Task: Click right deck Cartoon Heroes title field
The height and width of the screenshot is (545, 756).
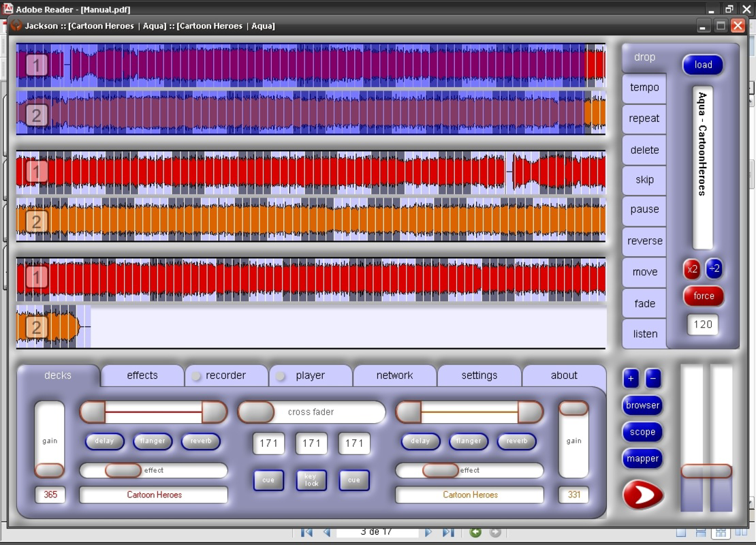Action: pyautogui.click(x=470, y=495)
